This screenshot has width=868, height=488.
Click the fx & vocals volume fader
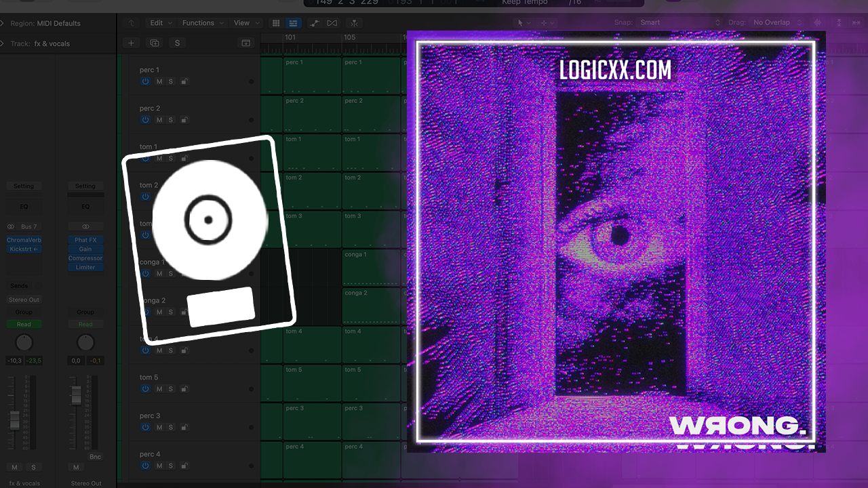(14, 419)
